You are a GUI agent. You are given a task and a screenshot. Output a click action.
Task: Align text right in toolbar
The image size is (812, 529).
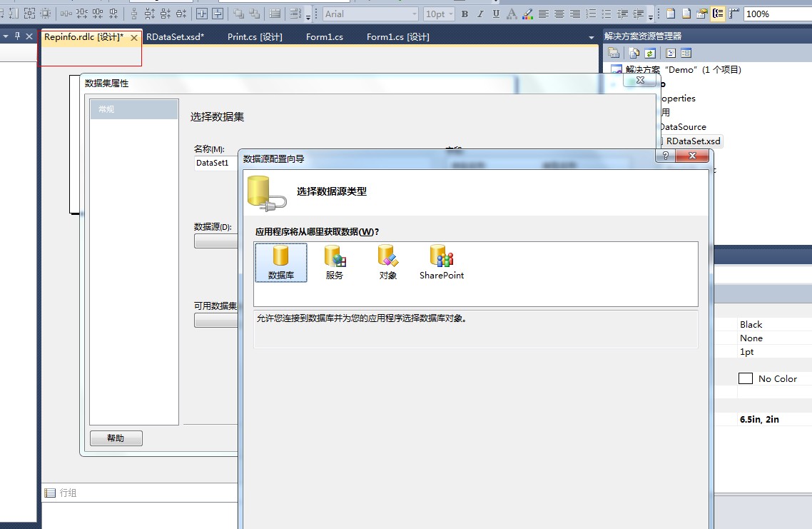coord(575,14)
